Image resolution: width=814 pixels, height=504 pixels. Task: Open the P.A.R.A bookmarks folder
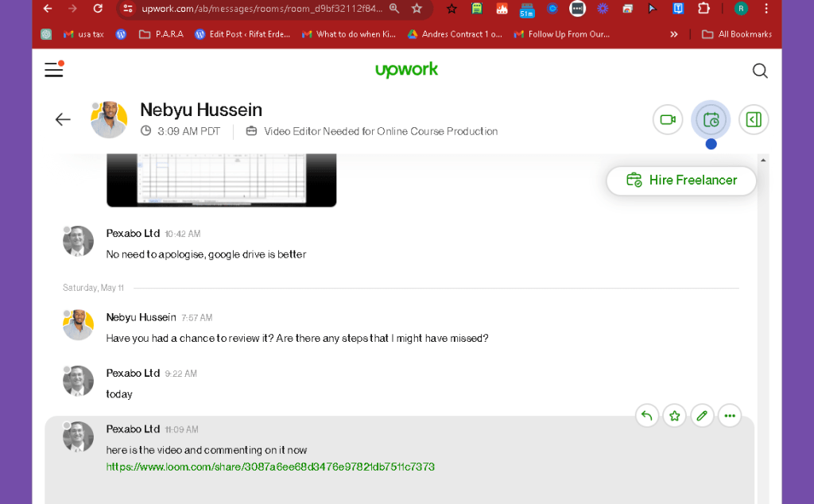[161, 34]
